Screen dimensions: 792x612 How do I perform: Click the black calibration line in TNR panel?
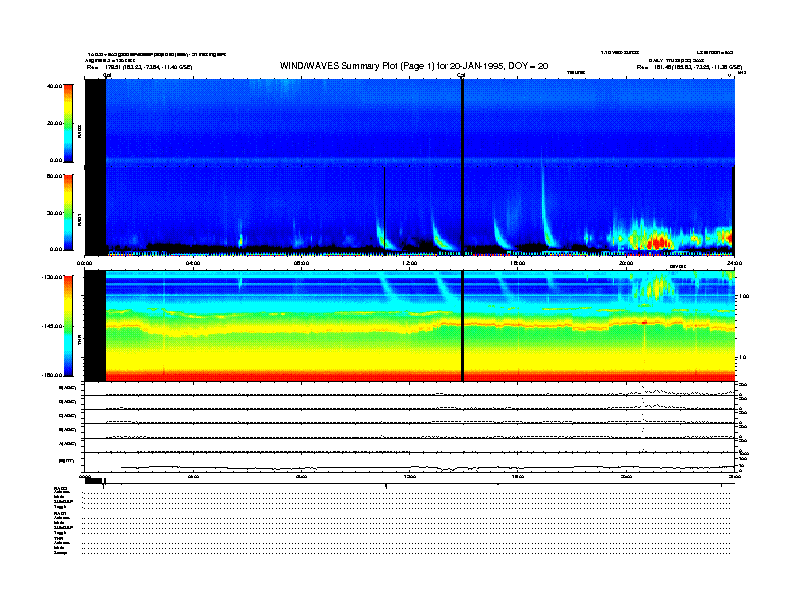click(462, 326)
